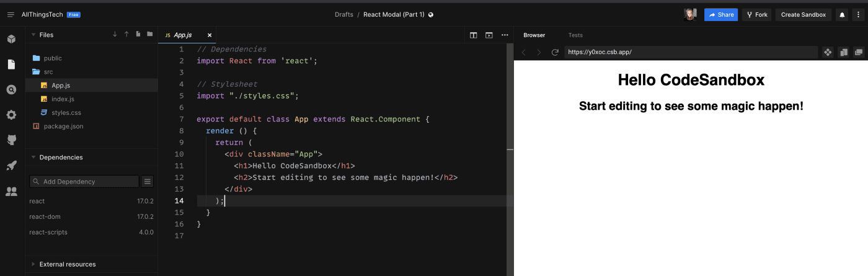
Task: Click the blue Share button
Action: (x=720, y=15)
